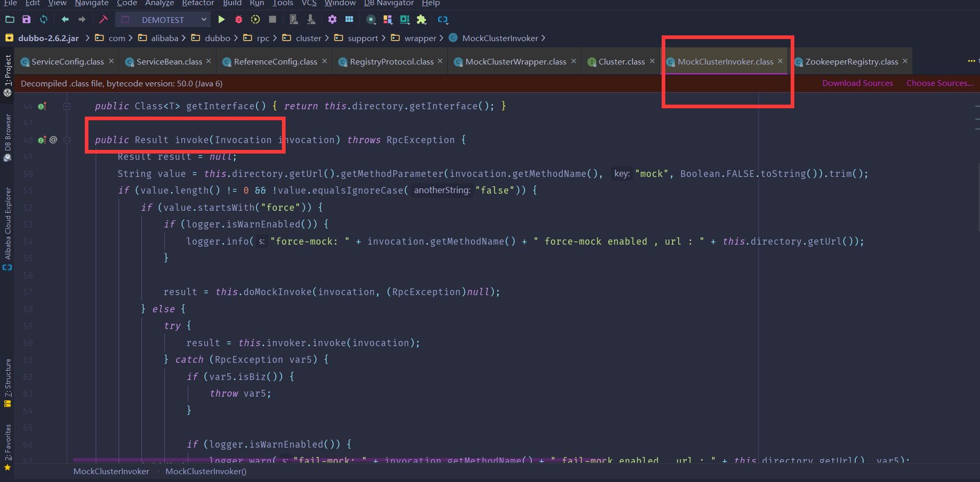Viewport: 980px width, 482px height.
Task: Close the Cluster.class tab
Action: click(x=652, y=61)
